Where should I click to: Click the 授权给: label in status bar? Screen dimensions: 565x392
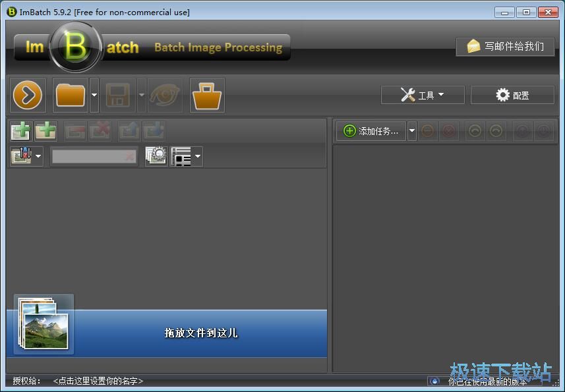(27, 381)
